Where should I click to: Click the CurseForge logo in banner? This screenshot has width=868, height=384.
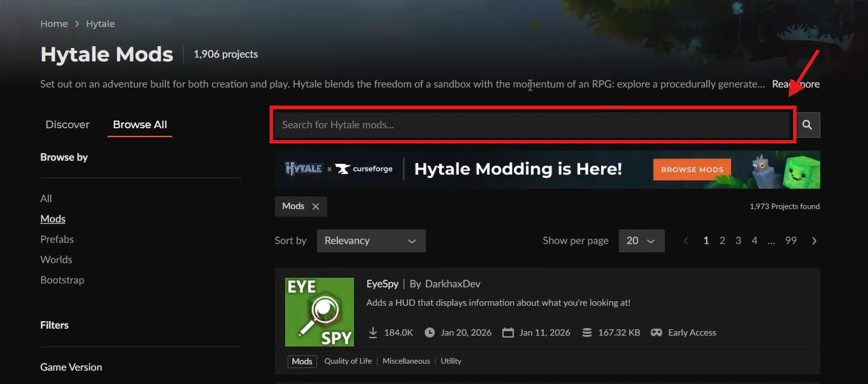364,169
